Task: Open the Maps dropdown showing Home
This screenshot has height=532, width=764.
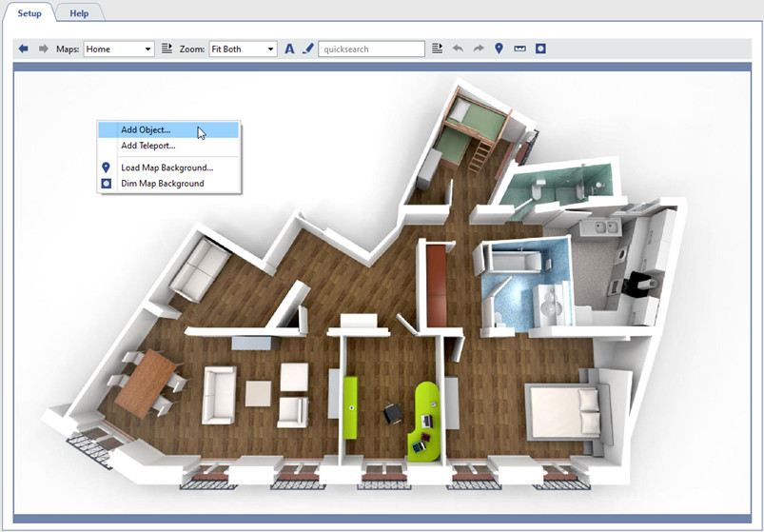Action: point(119,49)
